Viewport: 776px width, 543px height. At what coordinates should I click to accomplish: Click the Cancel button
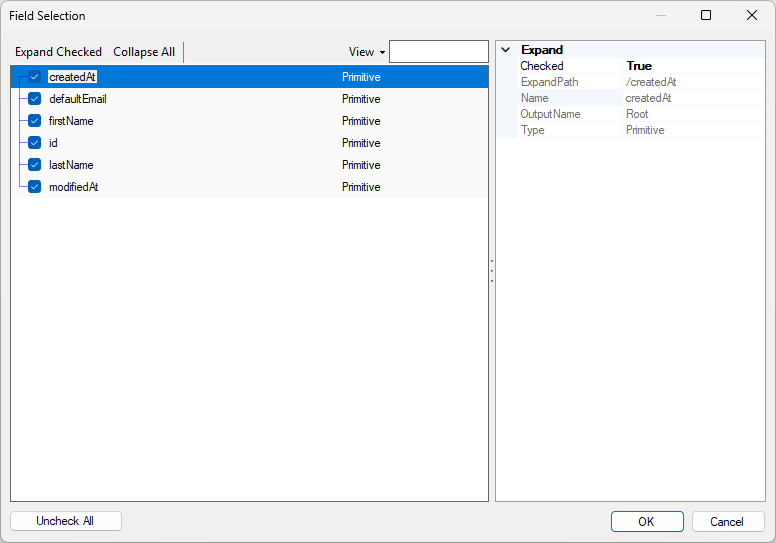point(728,522)
